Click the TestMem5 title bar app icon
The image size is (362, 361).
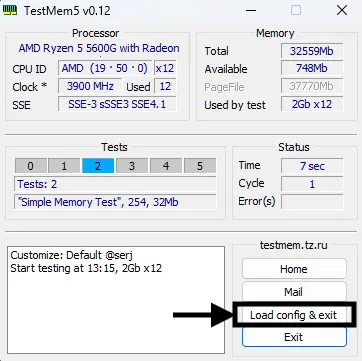(9, 10)
